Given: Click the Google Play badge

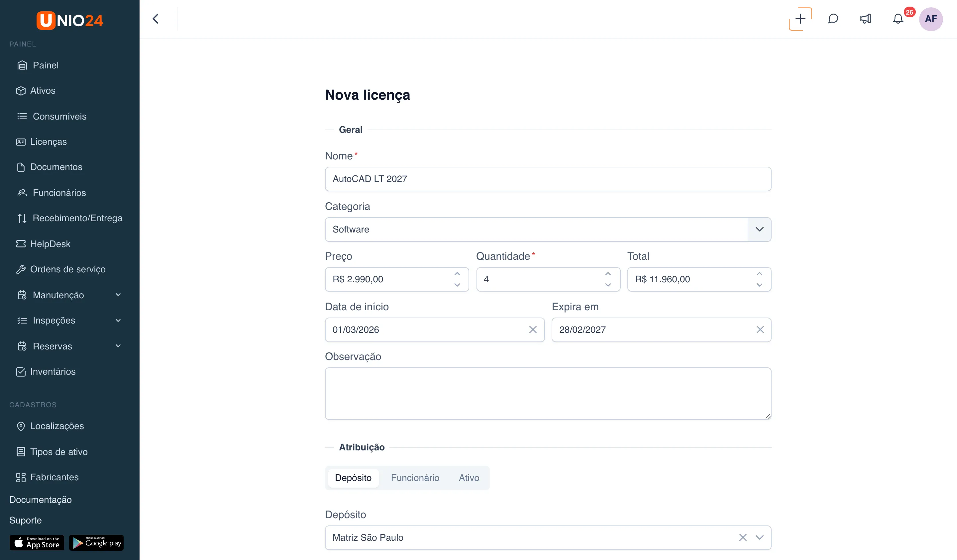Looking at the screenshot, I should coord(96,542).
